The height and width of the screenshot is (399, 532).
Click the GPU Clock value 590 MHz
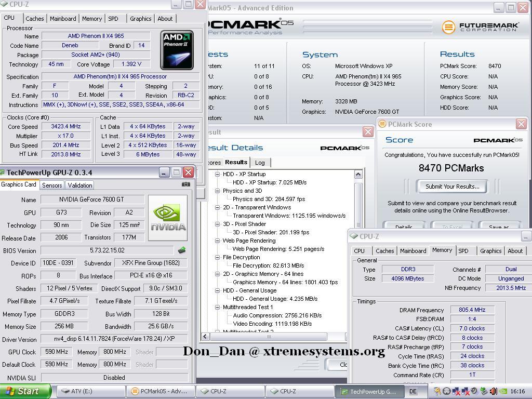pyautogui.click(x=57, y=352)
